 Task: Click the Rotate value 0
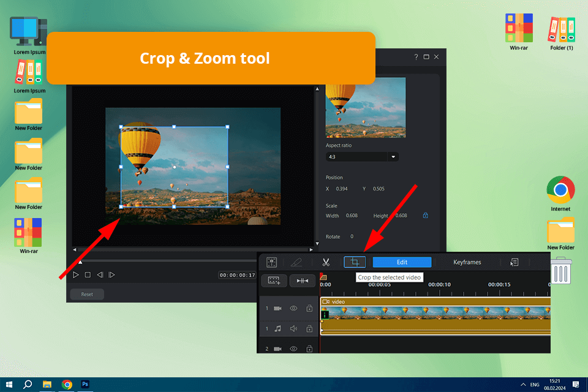(352, 236)
